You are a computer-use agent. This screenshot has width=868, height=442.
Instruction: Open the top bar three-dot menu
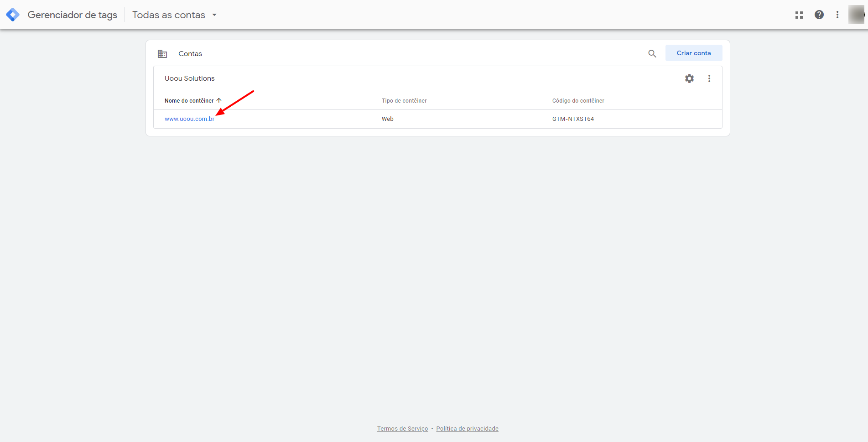837,15
